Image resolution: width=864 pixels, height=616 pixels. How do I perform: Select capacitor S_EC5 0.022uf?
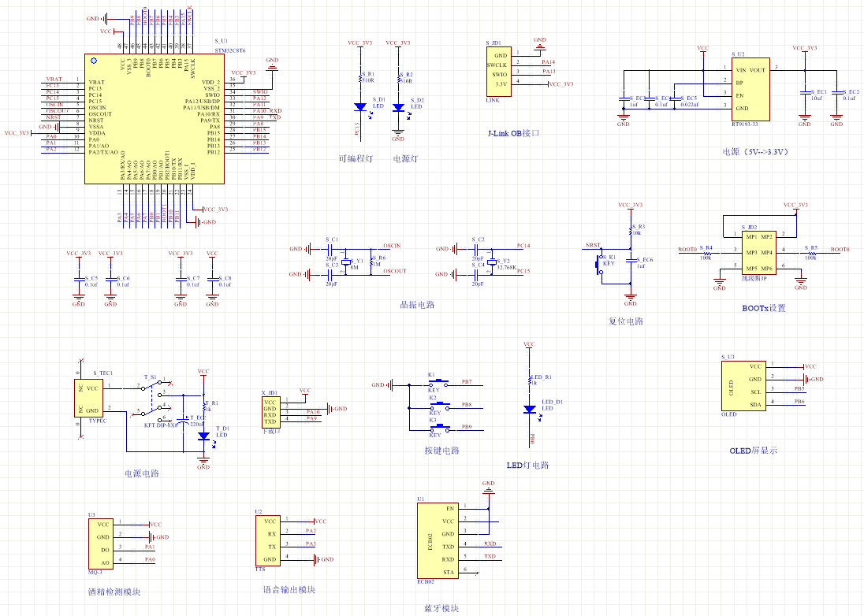pos(675,99)
